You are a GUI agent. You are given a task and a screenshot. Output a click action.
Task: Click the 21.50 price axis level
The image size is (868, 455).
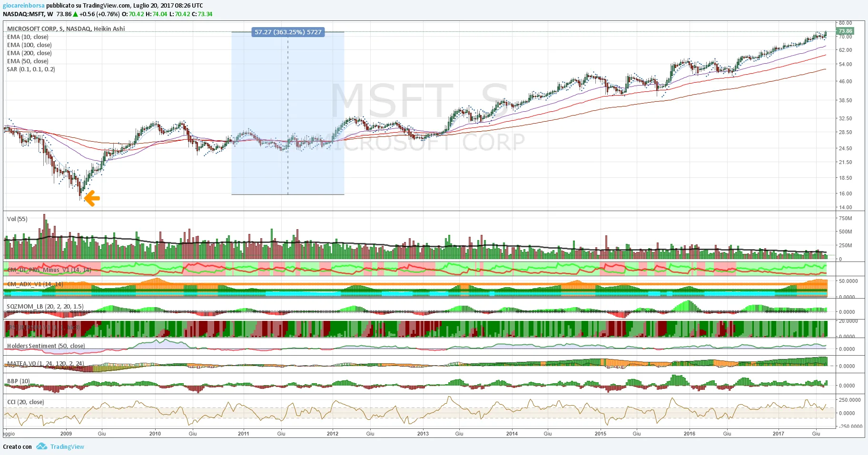coord(846,162)
